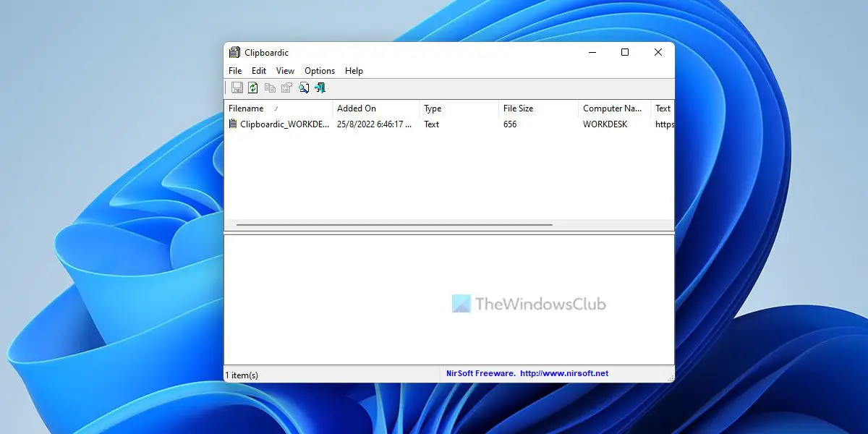Open the Edit menu
Screen dimensions: 868x434
(x=259, y=71)
